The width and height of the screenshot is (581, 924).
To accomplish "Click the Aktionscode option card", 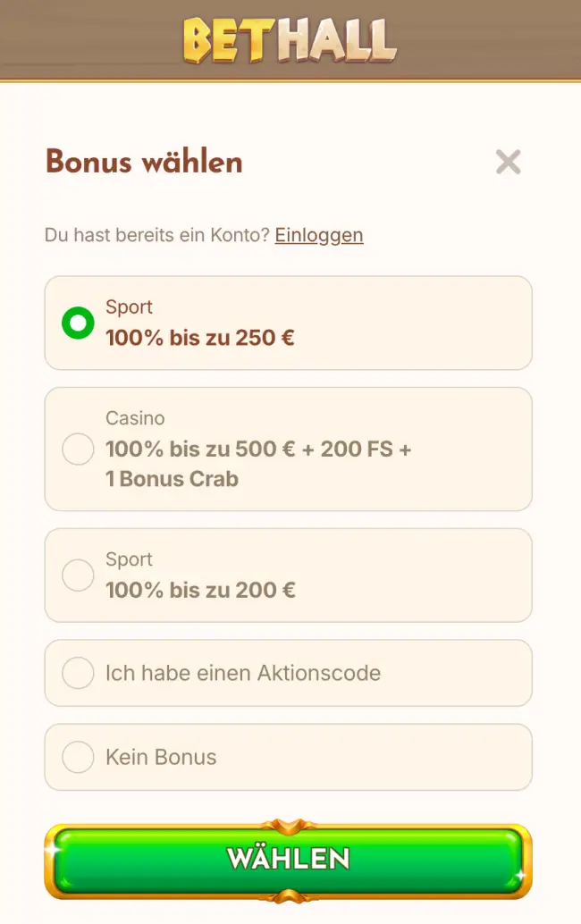I will pos(288,673).
